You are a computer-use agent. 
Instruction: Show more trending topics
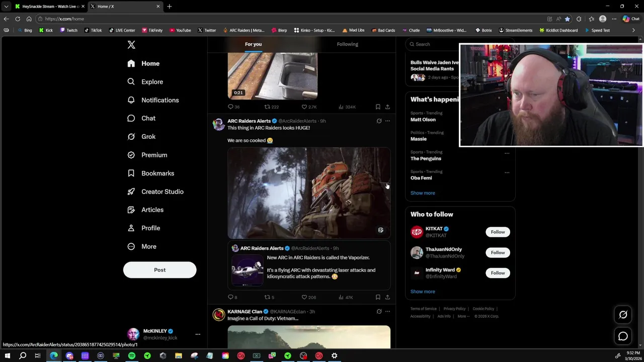(x=423, y=193)
